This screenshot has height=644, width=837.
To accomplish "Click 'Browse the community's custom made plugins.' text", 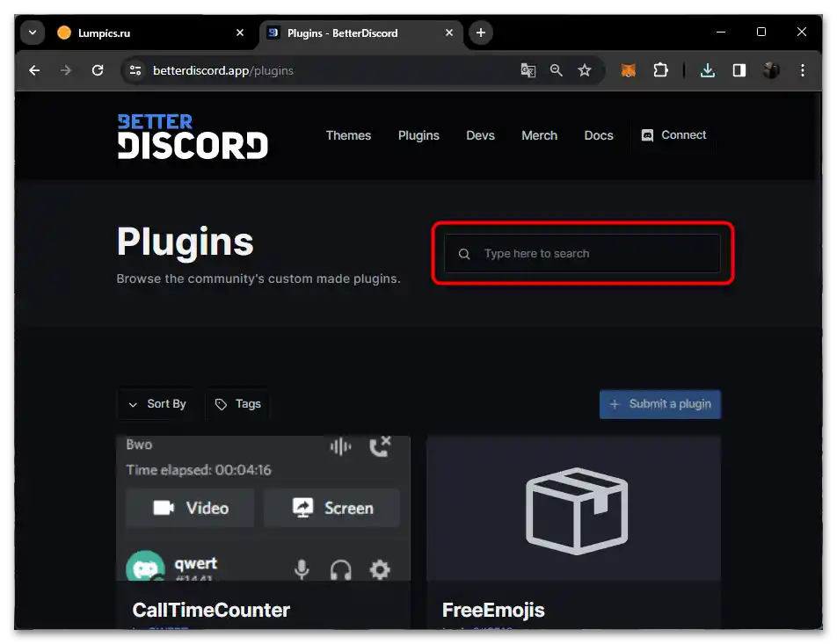I will (258, 279).
